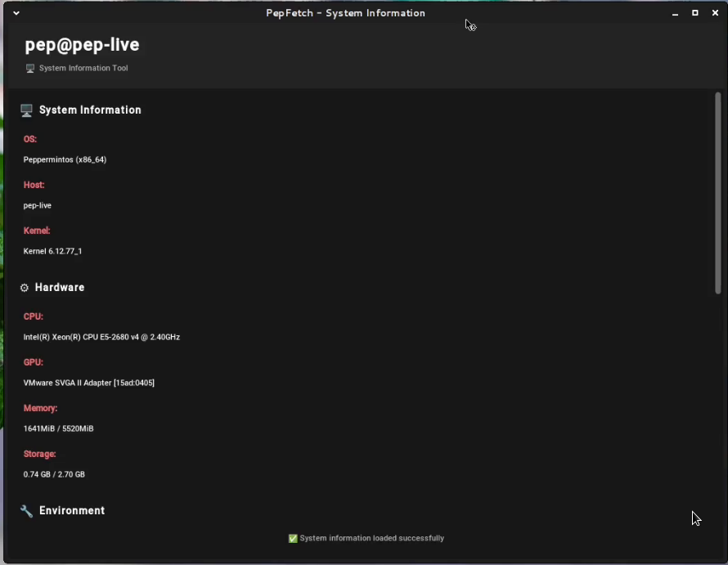Click the green checkmark status icon
728x565 pixels.
(x=293, y=539)
